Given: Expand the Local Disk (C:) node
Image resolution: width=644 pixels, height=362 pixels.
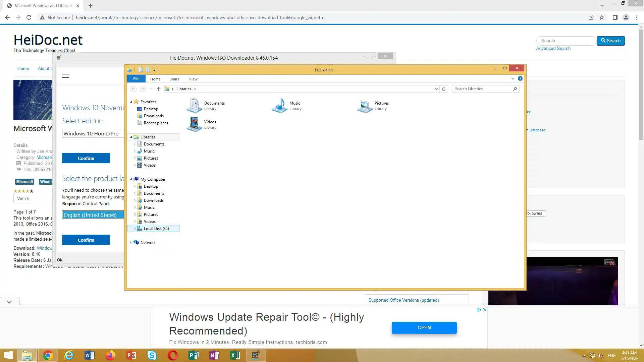Looking at the screenshot, I should tap(135, 229).
